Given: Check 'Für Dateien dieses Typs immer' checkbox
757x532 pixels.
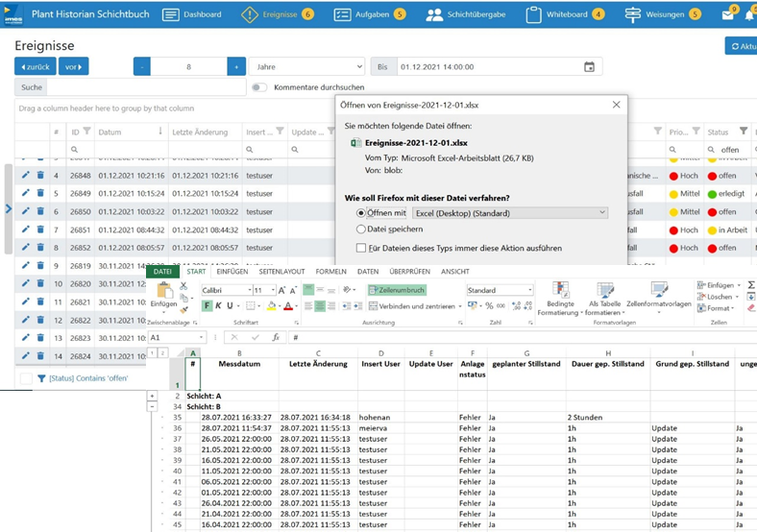Looking at the screenshot, I should click(360, 248).
